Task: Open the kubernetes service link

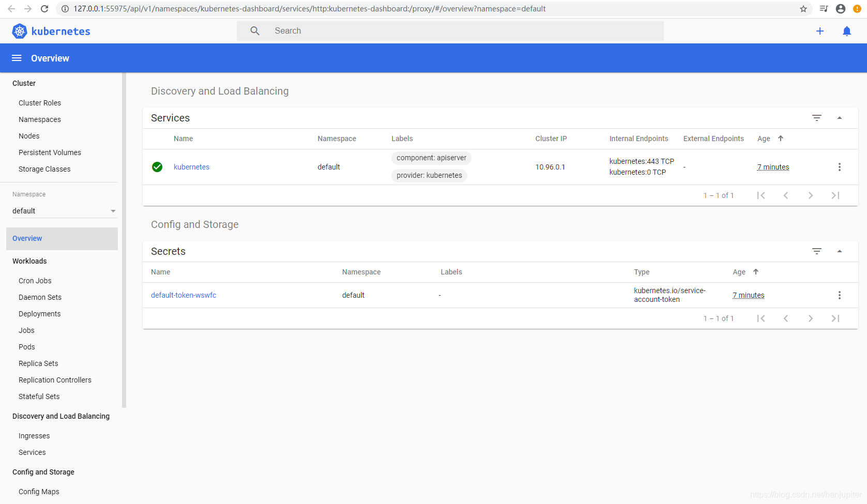Action: click(191, 167)
